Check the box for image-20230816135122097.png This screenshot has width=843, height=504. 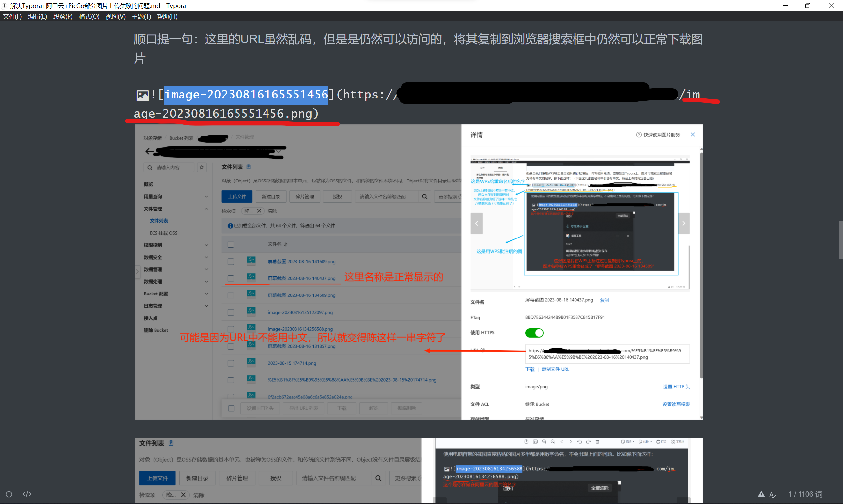[x=231, y=313]
